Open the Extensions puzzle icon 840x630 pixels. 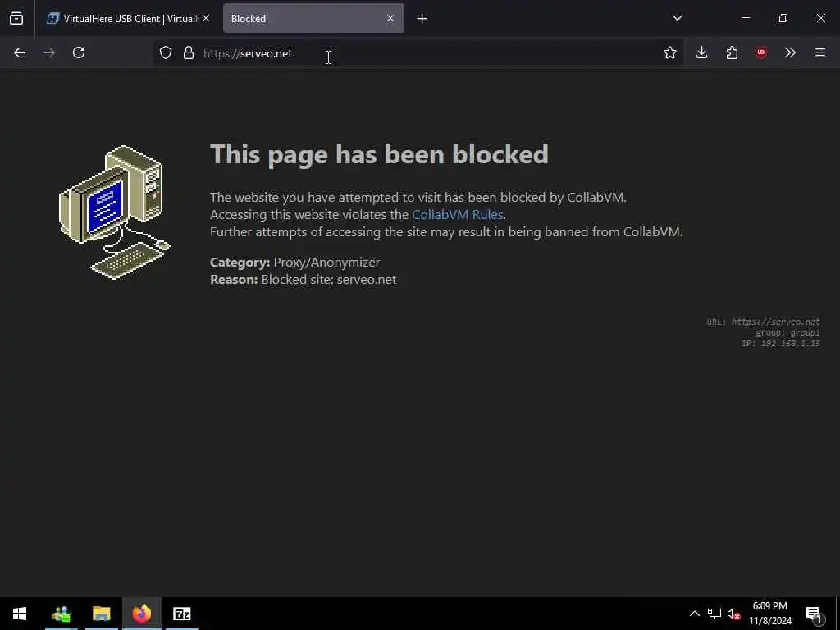(732, 52)
